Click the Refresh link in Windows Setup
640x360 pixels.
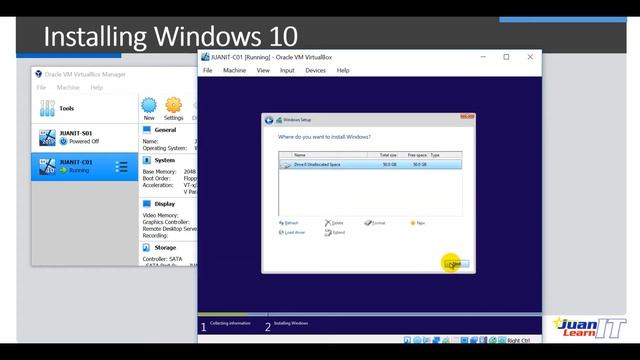pyautogui.click(x=289, y=223)
